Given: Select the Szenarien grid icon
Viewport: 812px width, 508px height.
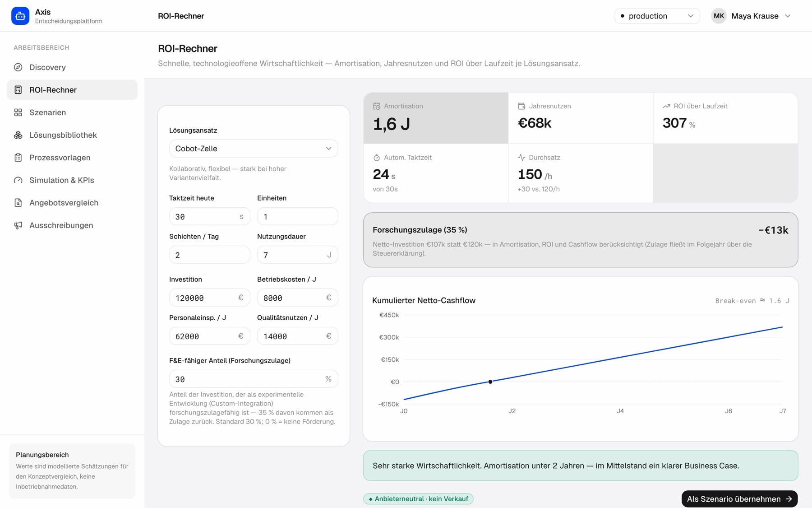Looking at the screenshot, I should 18,112.
